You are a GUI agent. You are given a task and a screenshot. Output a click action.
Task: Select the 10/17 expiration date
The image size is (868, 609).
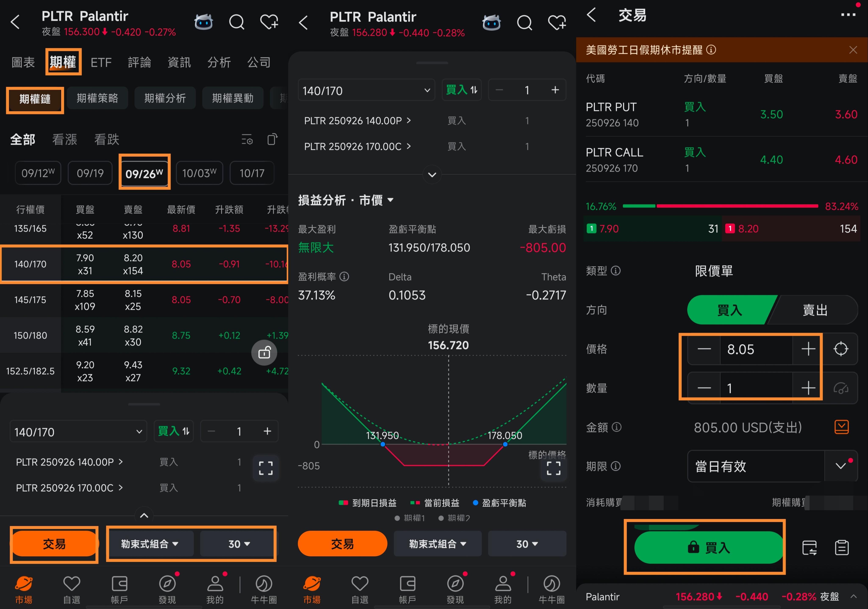[x=252, y=173]
